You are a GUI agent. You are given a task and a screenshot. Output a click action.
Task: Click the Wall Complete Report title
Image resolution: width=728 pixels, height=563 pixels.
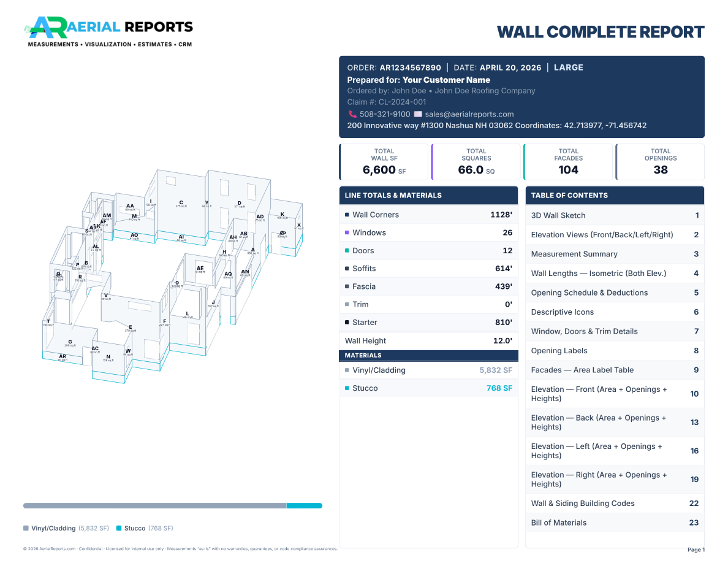point(601,32)
